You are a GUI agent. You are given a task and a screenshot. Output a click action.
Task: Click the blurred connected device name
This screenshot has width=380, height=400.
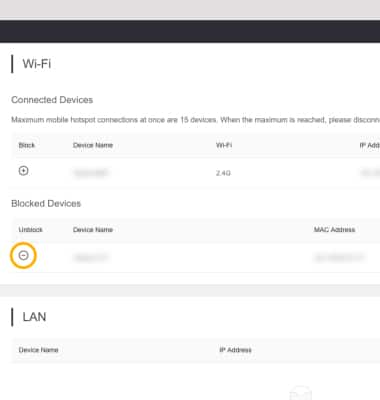tap(91, 173)
